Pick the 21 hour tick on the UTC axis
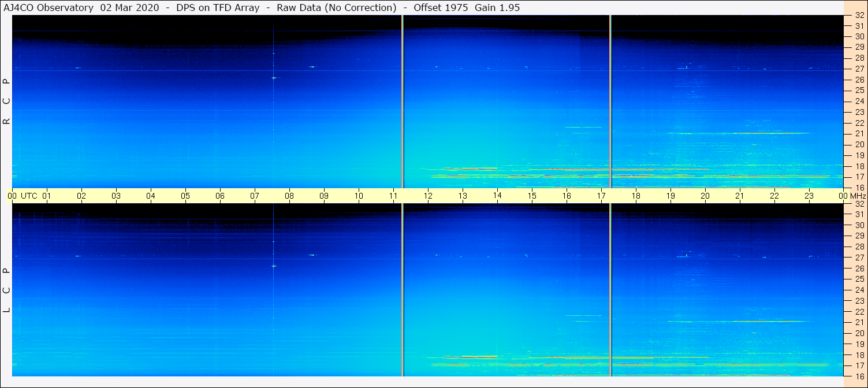 tap(740, 196)
